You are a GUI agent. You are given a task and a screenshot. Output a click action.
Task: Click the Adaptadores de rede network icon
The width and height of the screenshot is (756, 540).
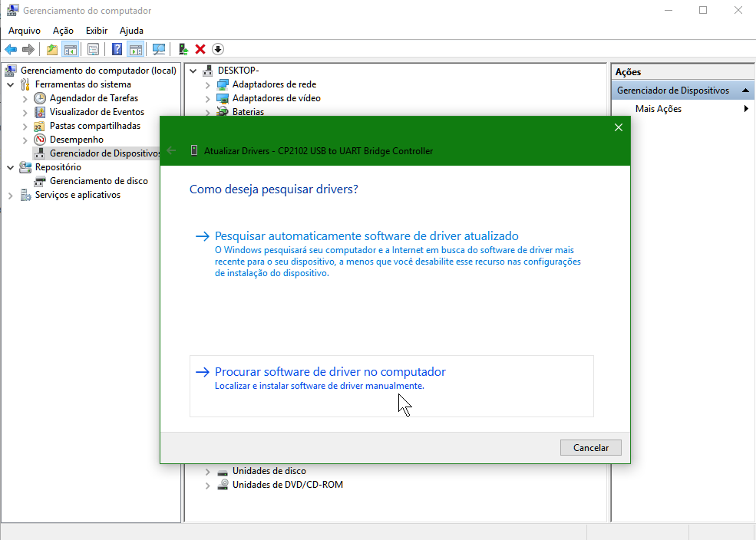[223, 85]
